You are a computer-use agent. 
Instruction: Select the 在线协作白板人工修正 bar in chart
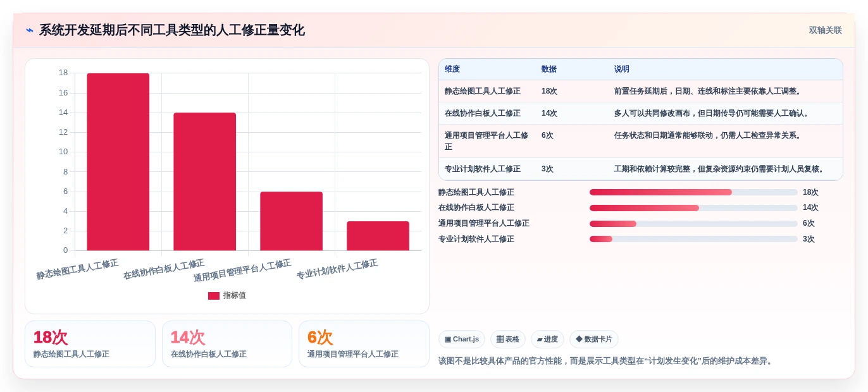coord(205,181)
